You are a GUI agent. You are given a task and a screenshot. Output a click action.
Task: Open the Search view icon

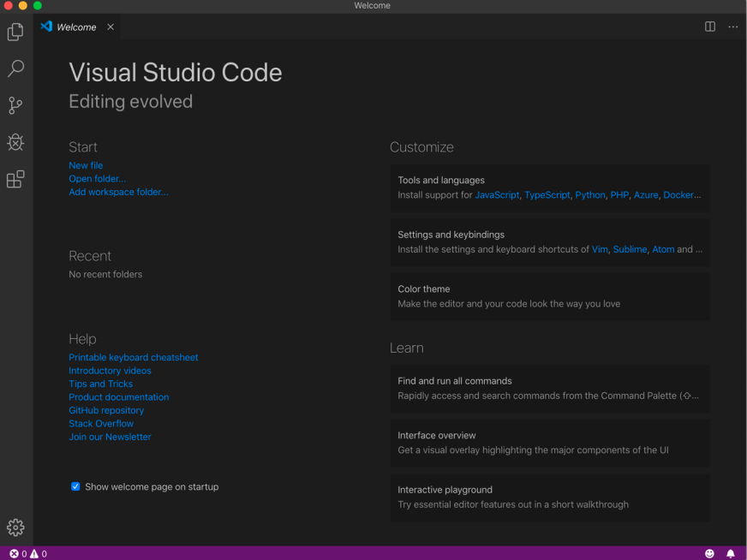point(15,69)
